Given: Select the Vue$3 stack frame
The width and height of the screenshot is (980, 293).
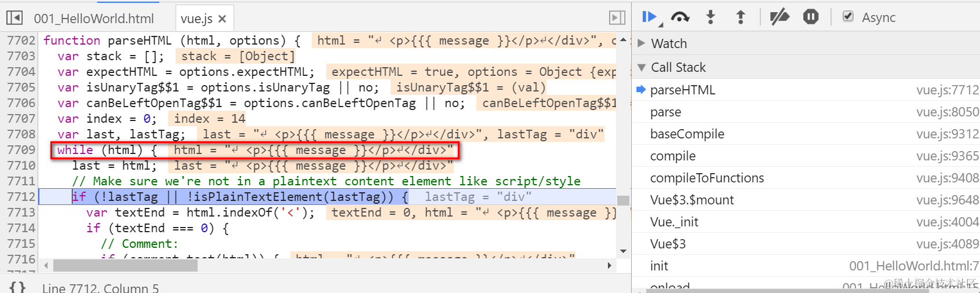Looking at the screenshot, I should click(x=806, y=244).
